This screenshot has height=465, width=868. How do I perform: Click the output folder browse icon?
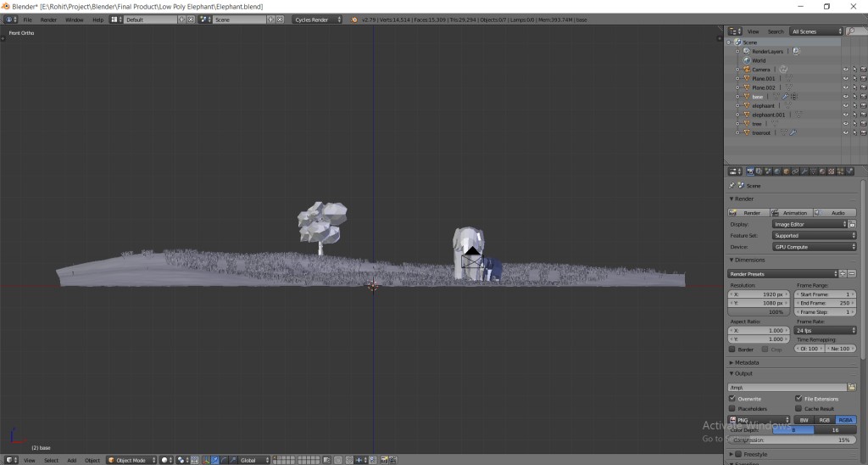click(x=852, y=387)
